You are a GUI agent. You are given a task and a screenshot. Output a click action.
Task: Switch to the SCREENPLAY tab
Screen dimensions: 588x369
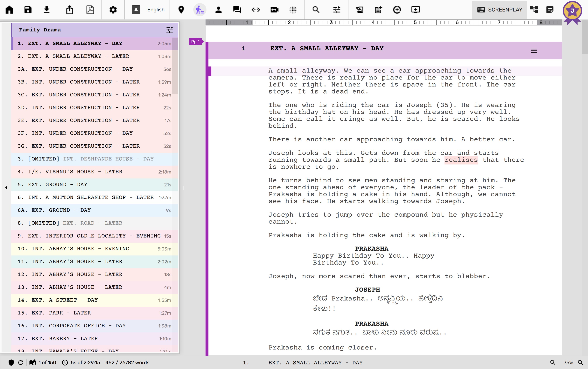click(x=499, y=10)
